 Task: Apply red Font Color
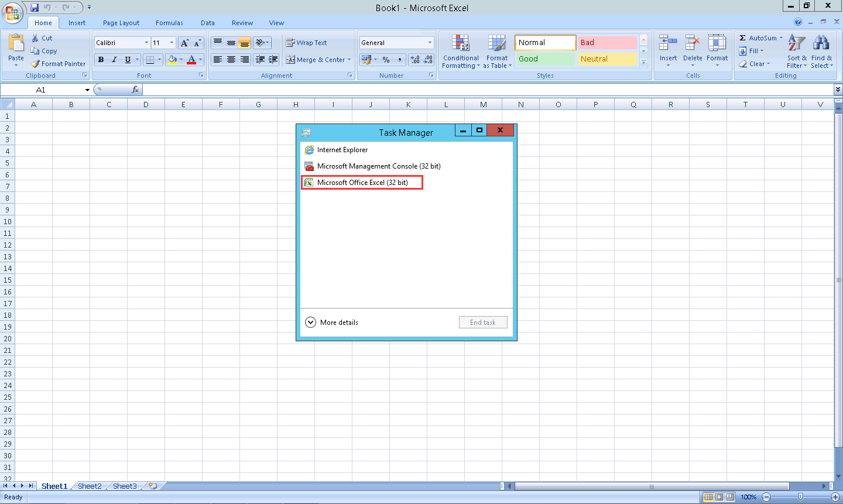coord(191,60)
